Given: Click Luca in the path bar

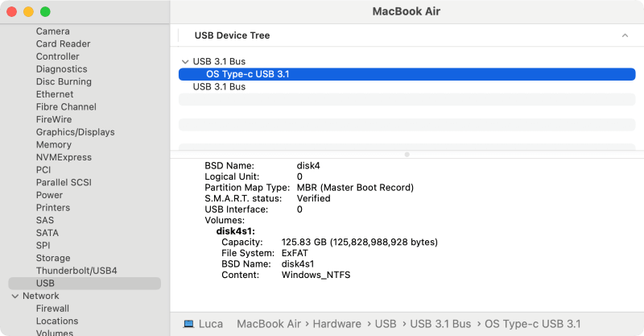Looking at the screenshot, I should pos(211,324).
